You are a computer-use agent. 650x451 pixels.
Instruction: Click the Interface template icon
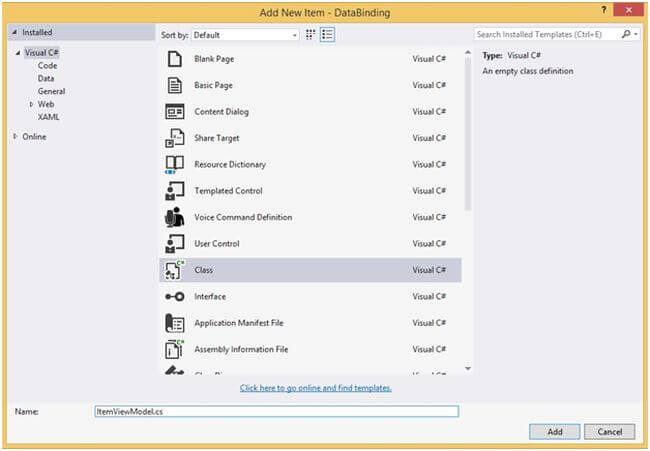click(175, 297)
